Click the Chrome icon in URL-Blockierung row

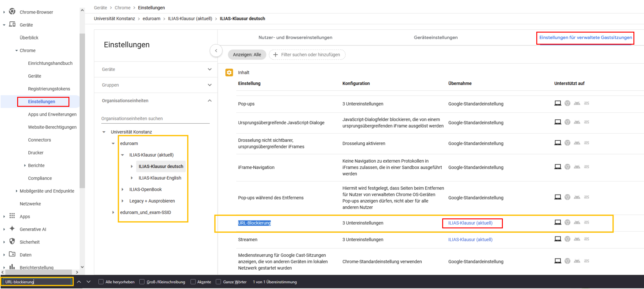pos(567,222)
